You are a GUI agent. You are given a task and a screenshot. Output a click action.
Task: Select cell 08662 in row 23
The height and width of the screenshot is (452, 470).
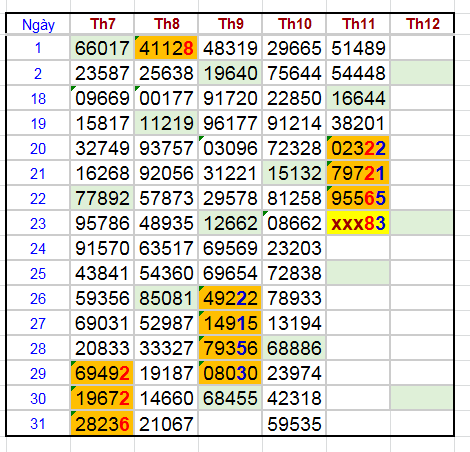(x=294, y=223)
